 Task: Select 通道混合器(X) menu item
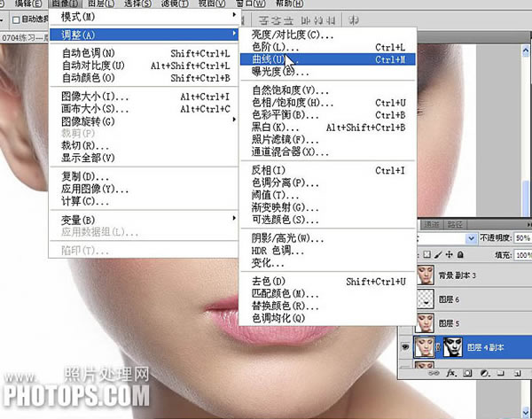click(x=328, y=151)
